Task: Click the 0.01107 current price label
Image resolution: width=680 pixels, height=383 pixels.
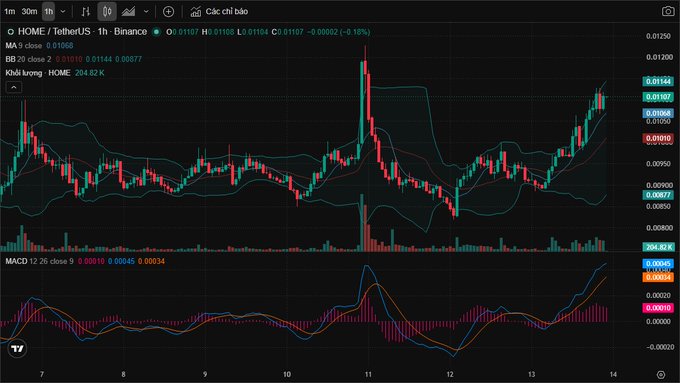Action: tap(658, 97)
